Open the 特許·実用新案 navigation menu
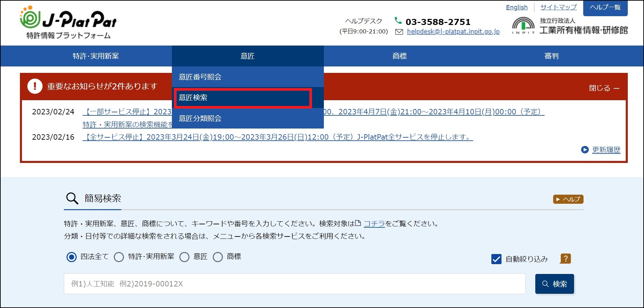 tap(96, 56)
